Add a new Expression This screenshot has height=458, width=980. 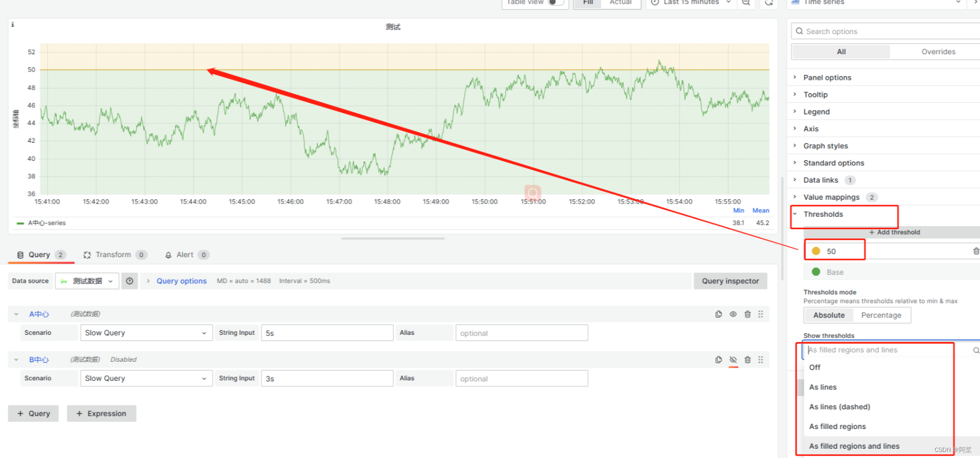click(x=101, y=414)
